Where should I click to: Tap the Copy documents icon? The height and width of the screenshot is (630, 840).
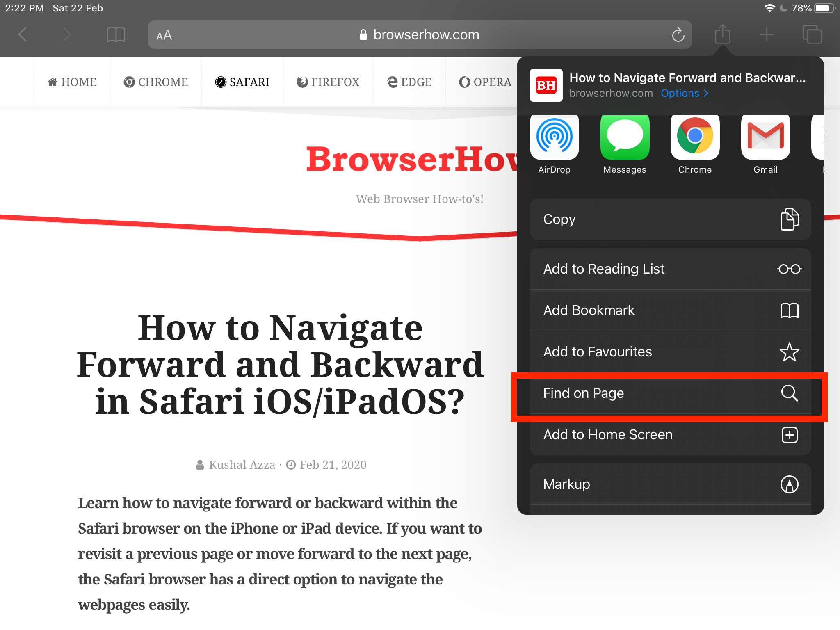tap(790, 219)
